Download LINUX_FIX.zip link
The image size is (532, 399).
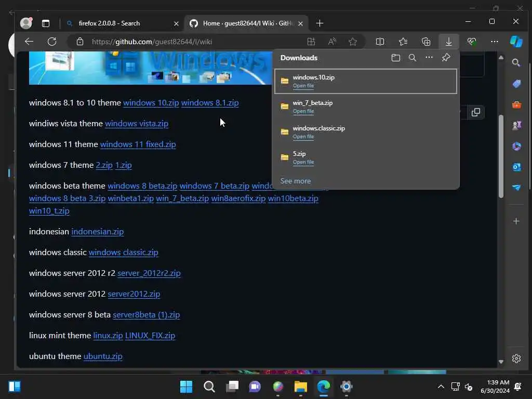[x=150, y=336]
